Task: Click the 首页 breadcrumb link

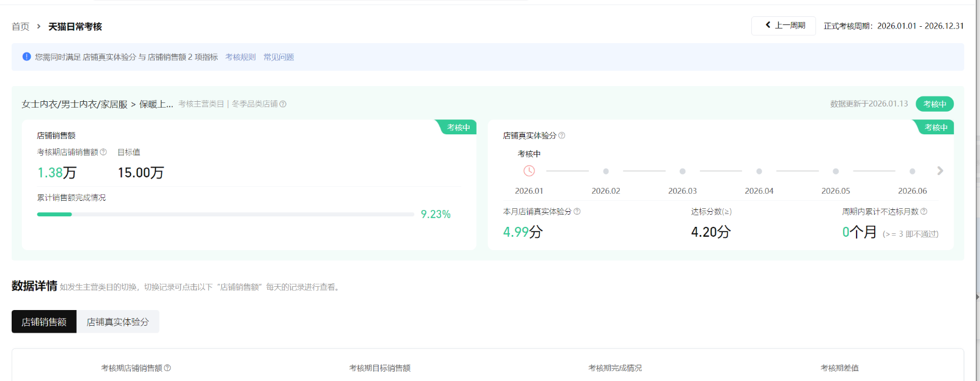Action: 20,27
